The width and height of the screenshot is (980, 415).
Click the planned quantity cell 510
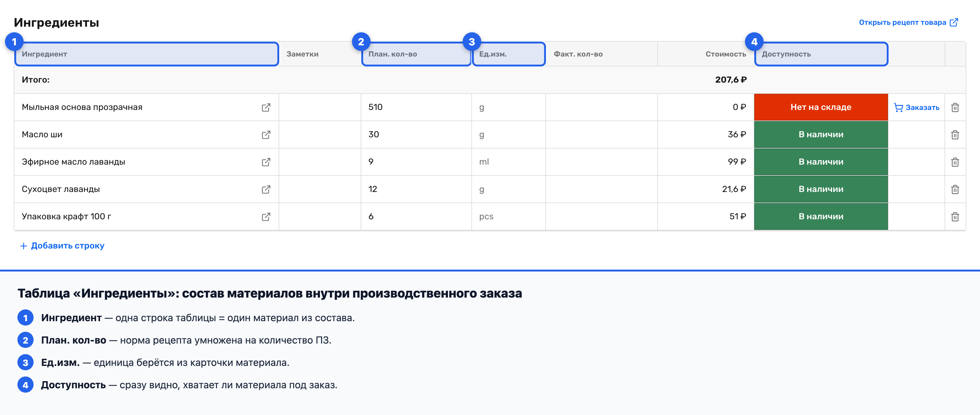[416, 107]
